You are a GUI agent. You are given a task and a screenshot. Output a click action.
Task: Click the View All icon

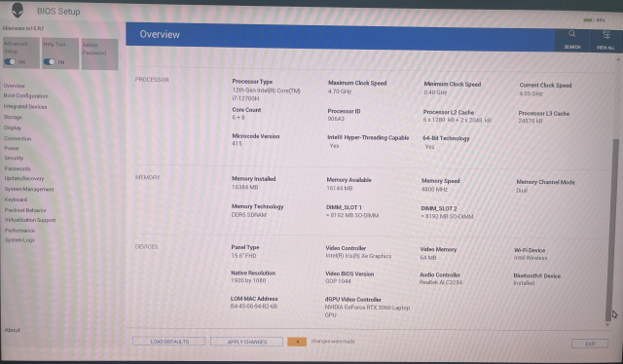[605, 35]
